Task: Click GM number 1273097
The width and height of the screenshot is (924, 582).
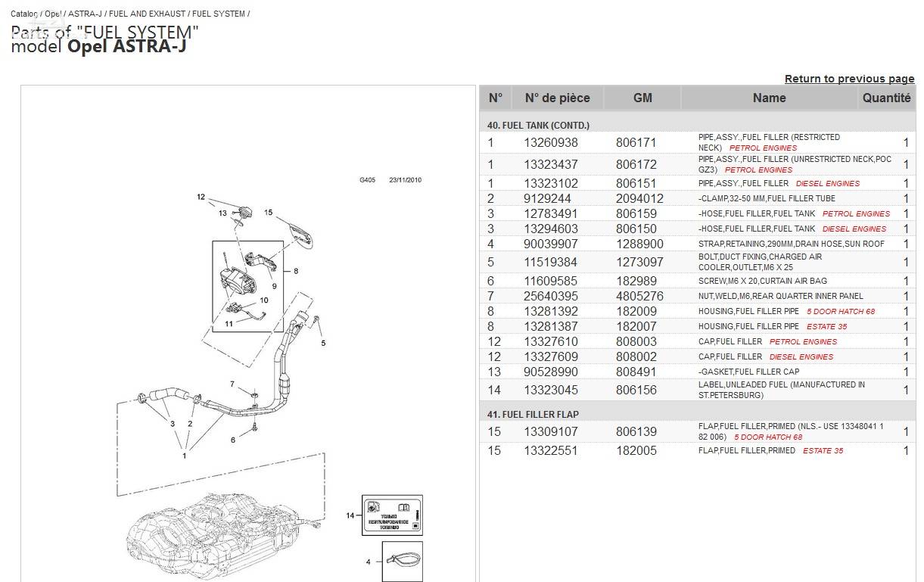Action: (x=639, y=262)
